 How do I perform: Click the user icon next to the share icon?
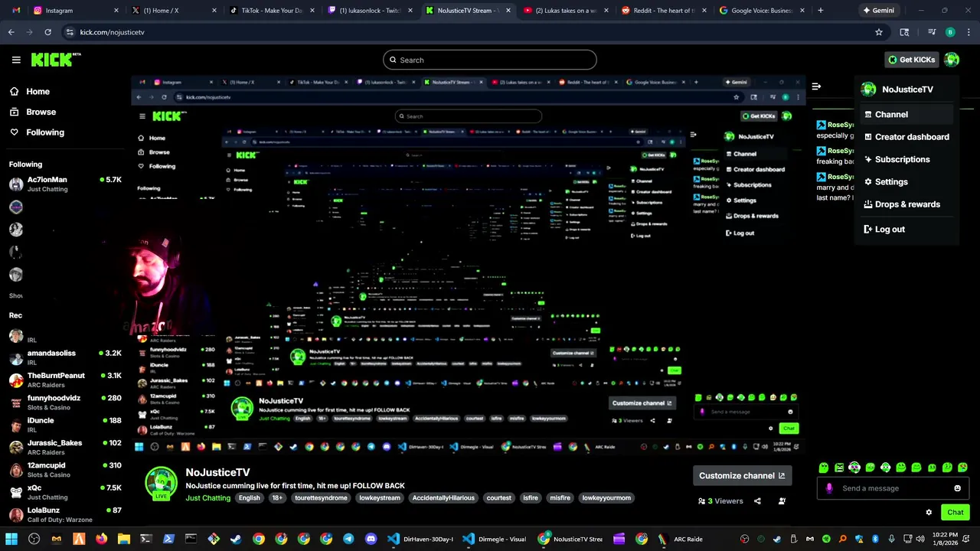point(782,501)
